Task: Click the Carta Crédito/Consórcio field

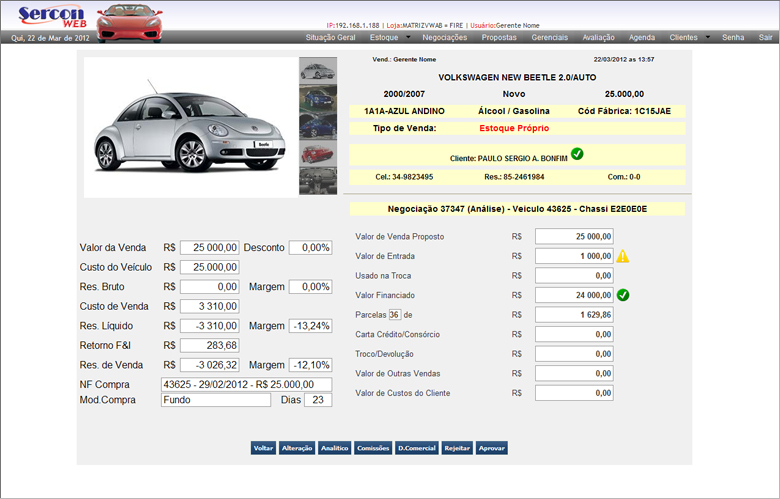Action: click(574, 334)
